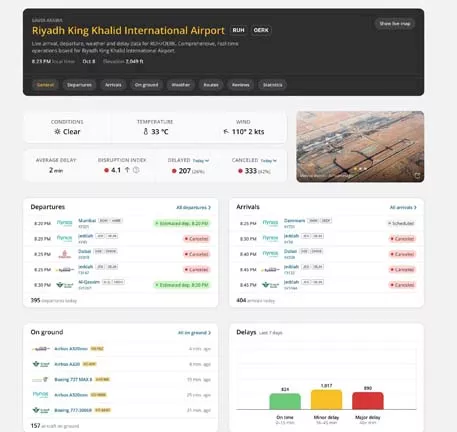457x432 pixels.
Task: Open Dubai destination link in Departures
Action: [x=85, y=251]
